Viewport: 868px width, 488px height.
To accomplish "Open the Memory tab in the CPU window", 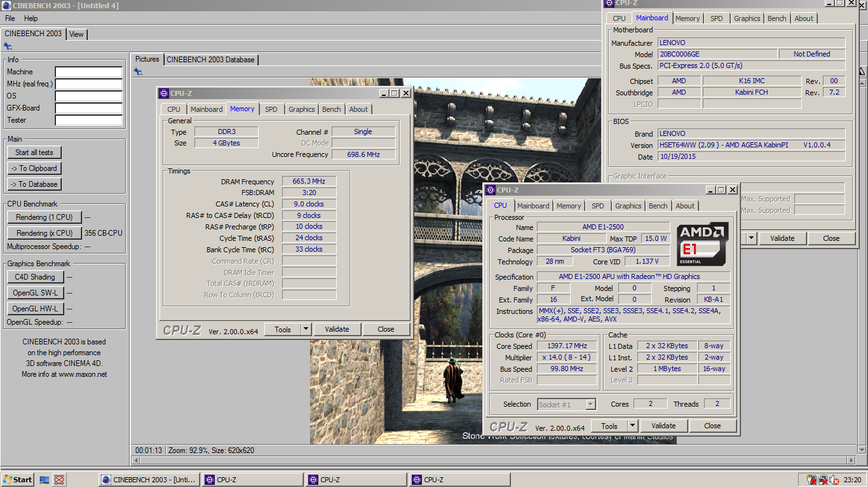I will [569, 206].
